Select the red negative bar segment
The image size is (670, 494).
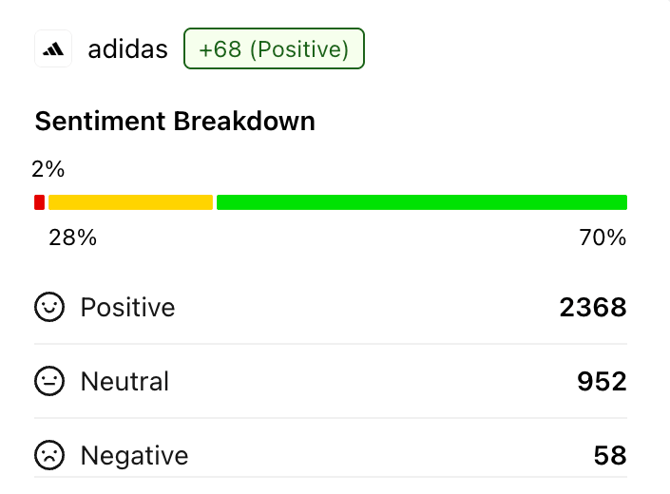[39, 202]
